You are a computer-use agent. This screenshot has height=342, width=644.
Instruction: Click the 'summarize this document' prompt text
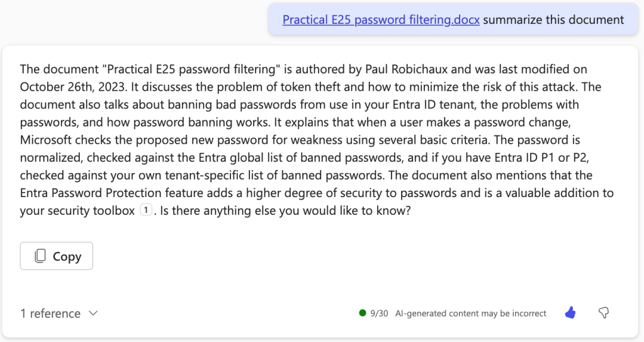point(553,20)
